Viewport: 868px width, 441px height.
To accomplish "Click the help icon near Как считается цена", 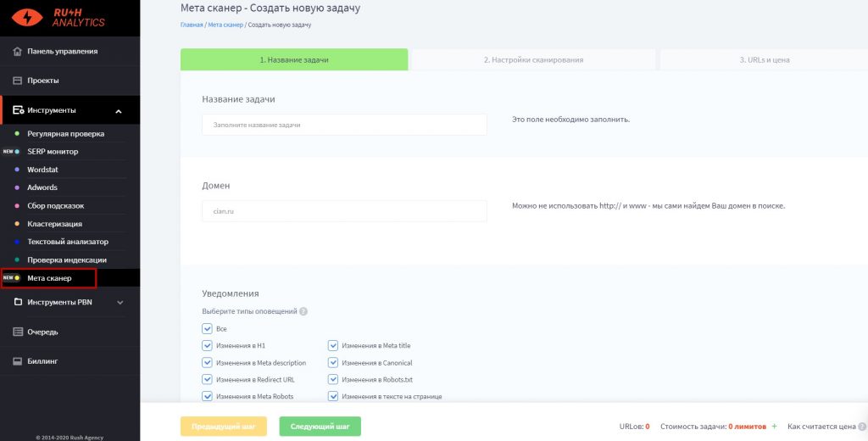I will click(861, 427).
